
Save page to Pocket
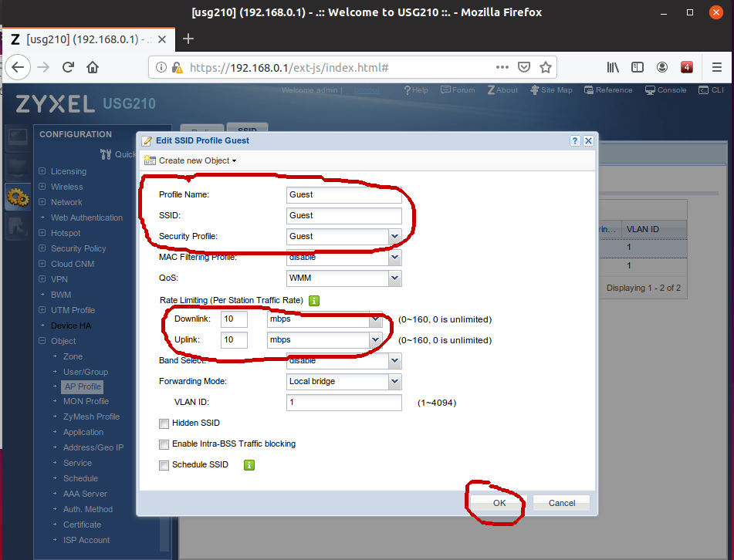tap(524, 67)
